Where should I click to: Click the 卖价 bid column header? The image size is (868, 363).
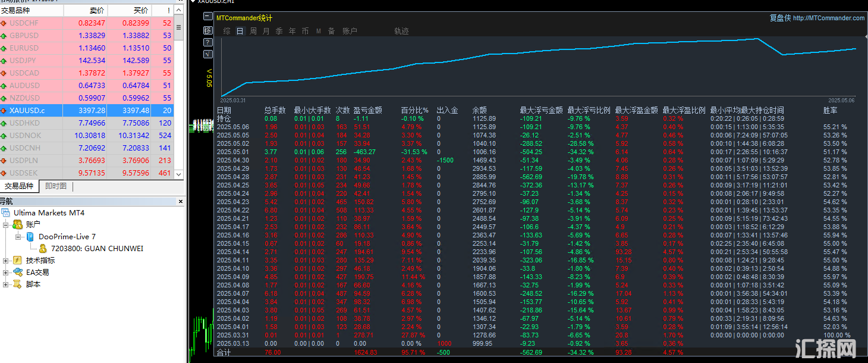pos(86,11)
